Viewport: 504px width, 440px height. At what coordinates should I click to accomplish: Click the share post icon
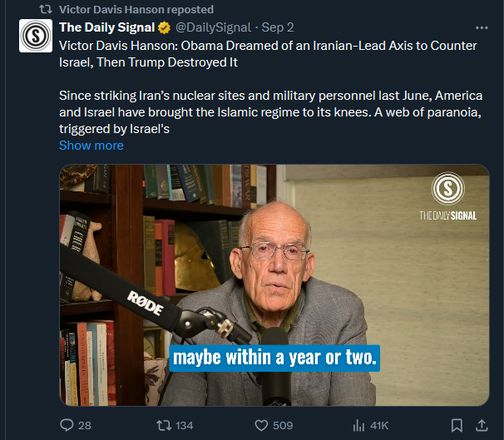tap(482, 425)
